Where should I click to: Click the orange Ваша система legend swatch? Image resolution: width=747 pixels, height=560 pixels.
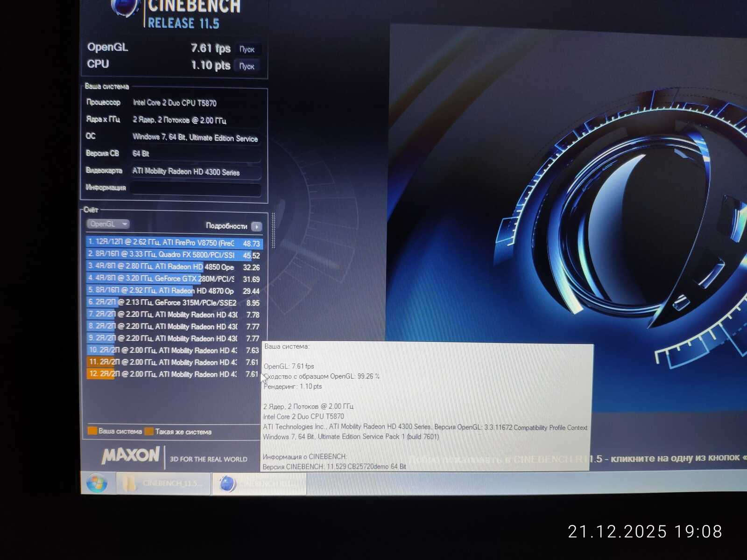pyautogui.click(x=92, y=431)
